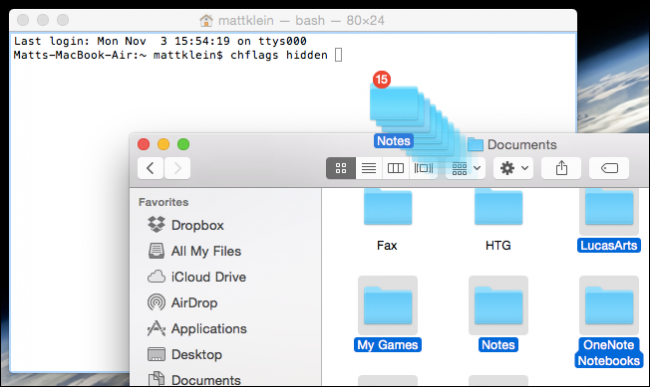The image size is (650, 387).
Task: Open Applications in the sidebar
Action: (197, 329)
